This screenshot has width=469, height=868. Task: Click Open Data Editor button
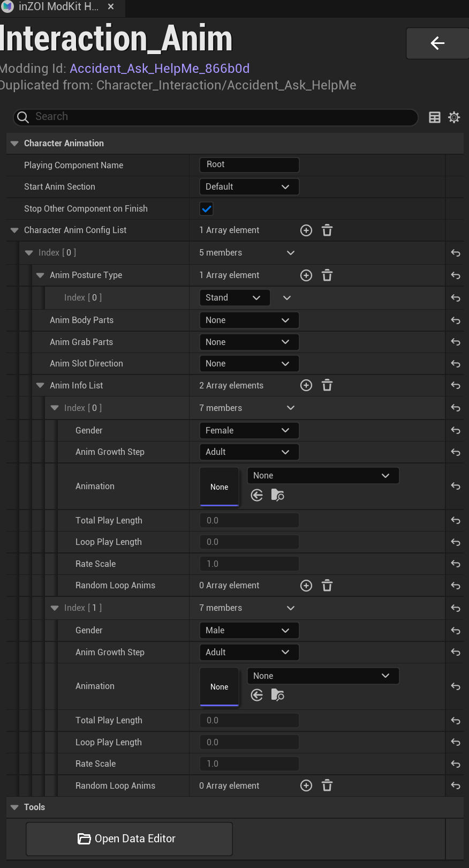(129, 839)
